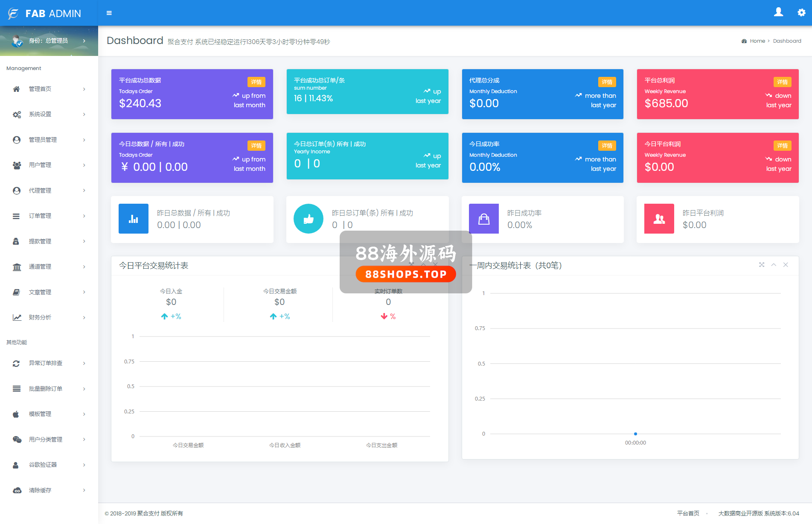Click the 平台首页 footer link
This screenshot has height=524, width=812.
click(688, 513)
